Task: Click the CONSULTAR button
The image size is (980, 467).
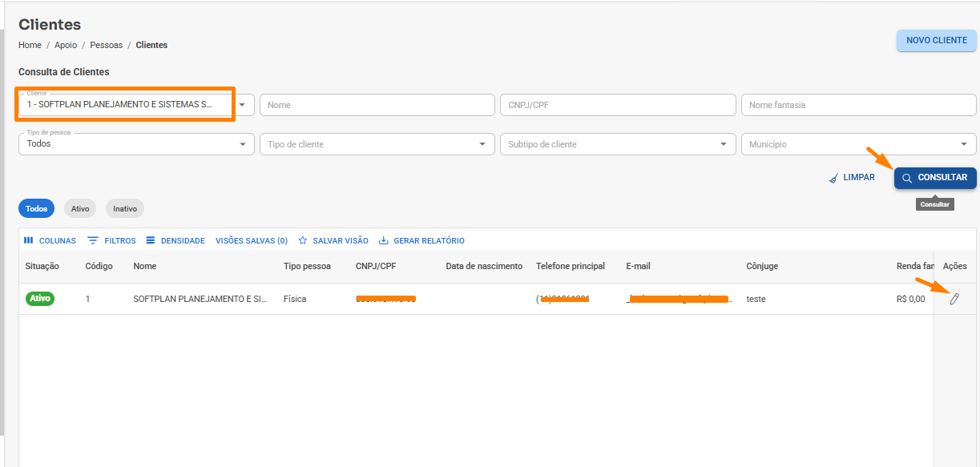Action: 935,178
